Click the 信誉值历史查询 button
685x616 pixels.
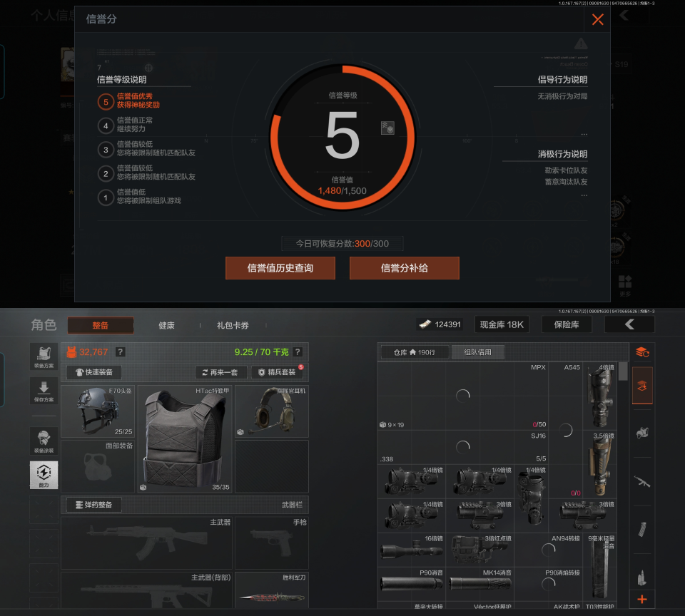point(280,268)
